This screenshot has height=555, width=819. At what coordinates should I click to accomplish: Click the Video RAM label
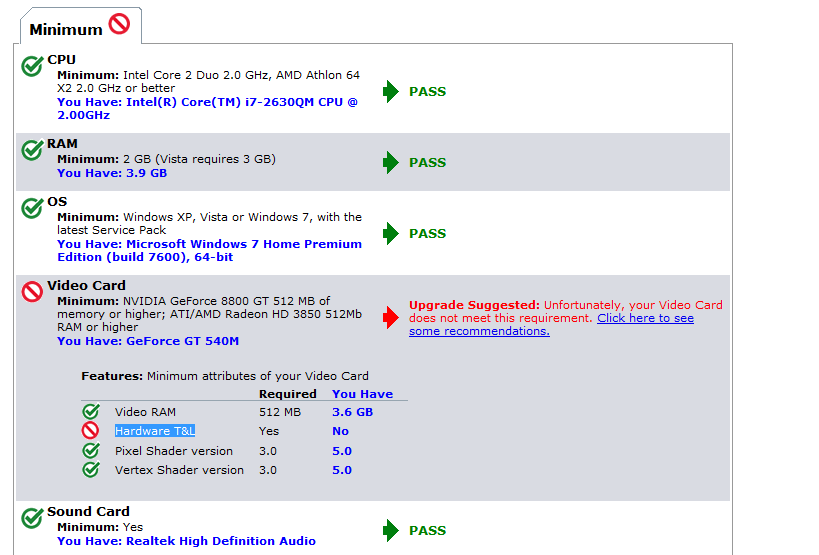[145, 412]
